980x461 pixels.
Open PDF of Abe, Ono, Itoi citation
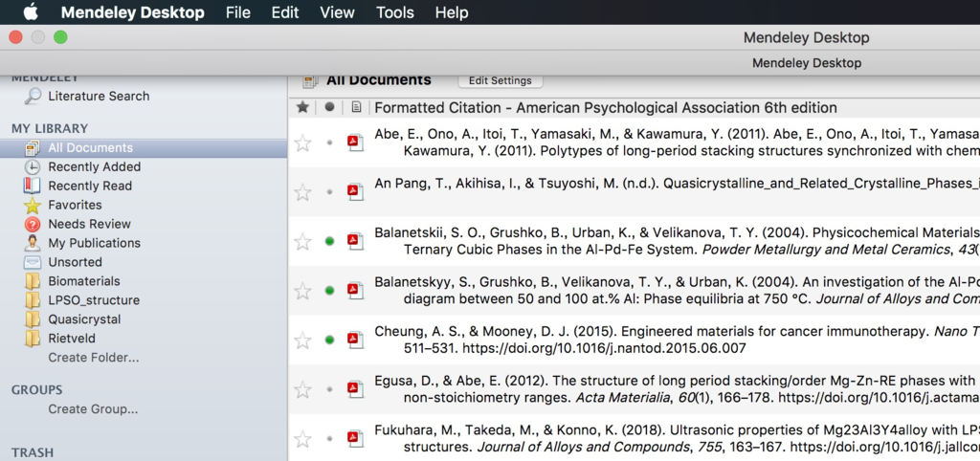(x=356, y=143)
